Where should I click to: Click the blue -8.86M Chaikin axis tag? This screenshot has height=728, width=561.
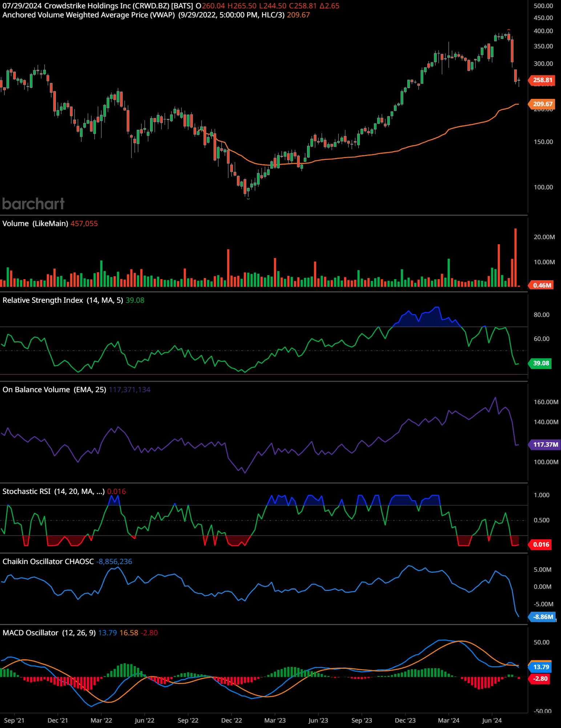click(x=542, y=617)
